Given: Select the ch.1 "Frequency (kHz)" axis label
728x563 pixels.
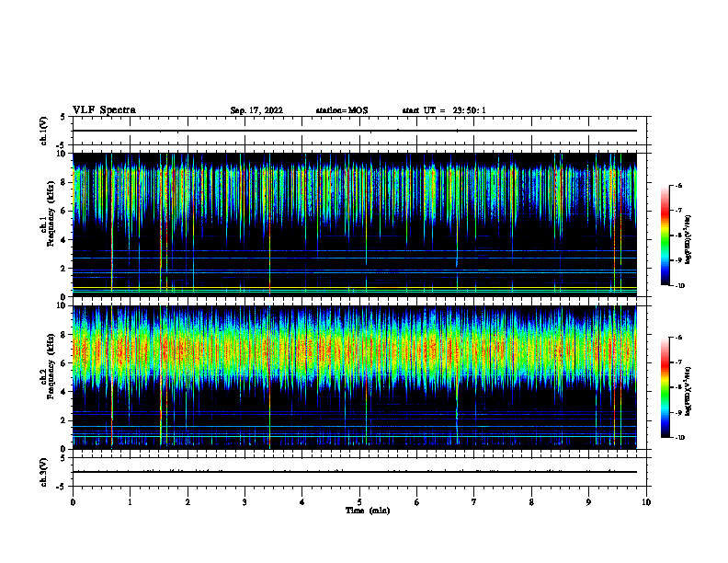Looking at the screenshot, I should pos(51,213).
